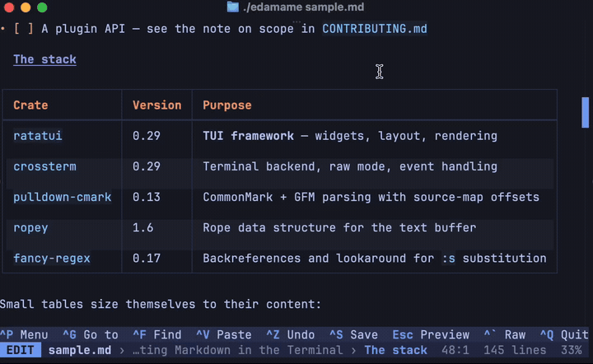Open the ratatui crate link
This screenshot has height=364, width=593.
(37, 136)
